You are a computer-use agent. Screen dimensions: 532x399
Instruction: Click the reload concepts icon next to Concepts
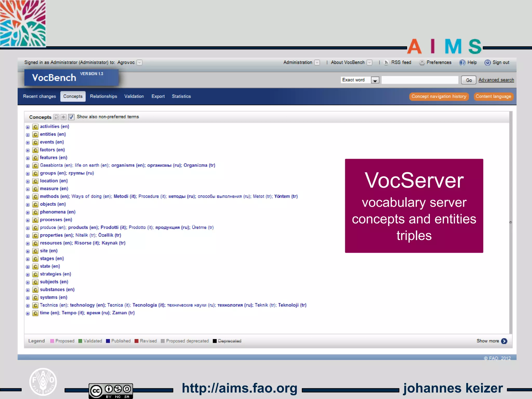[x=56, y=117]
